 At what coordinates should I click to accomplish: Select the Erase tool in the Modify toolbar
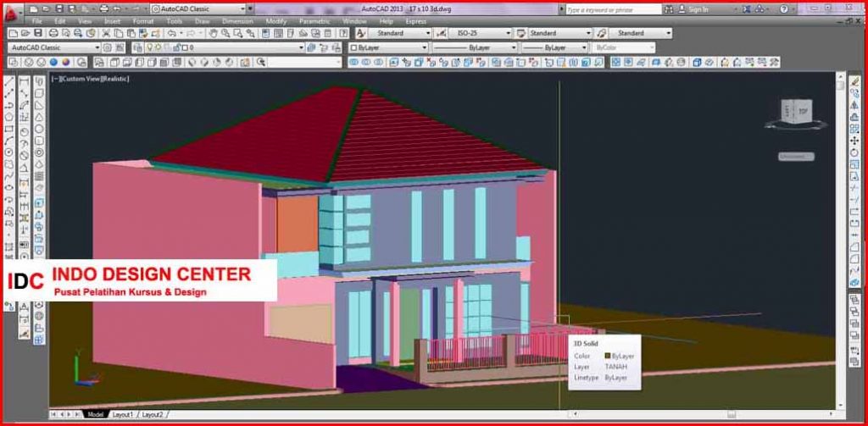point(854,82)
